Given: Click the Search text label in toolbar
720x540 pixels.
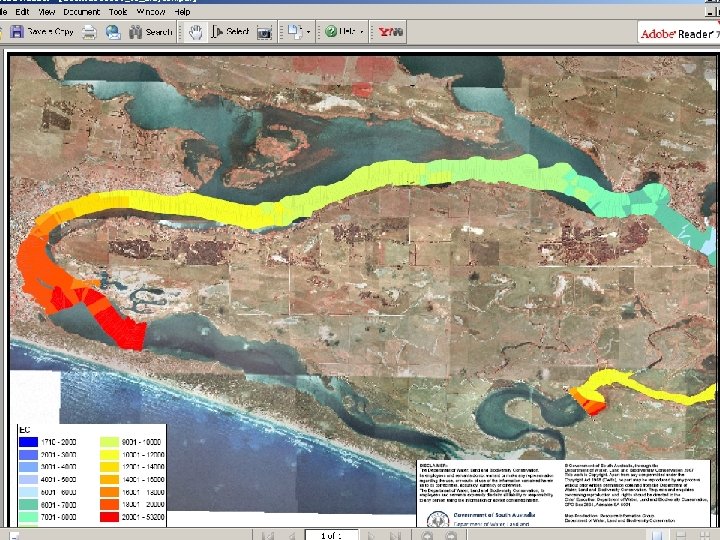Looking at the screenshot, I should pos(159,32).
